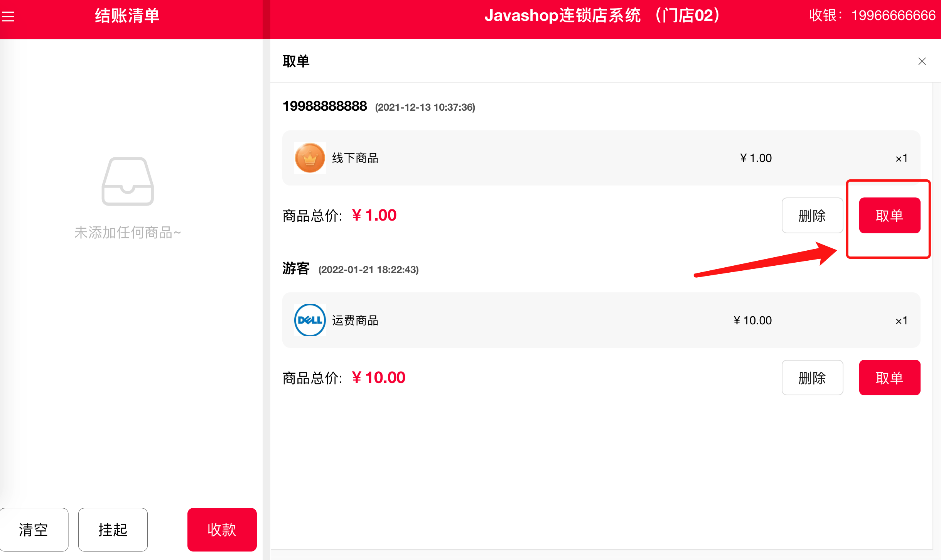Click the orange crown product image

pos(310,158)
